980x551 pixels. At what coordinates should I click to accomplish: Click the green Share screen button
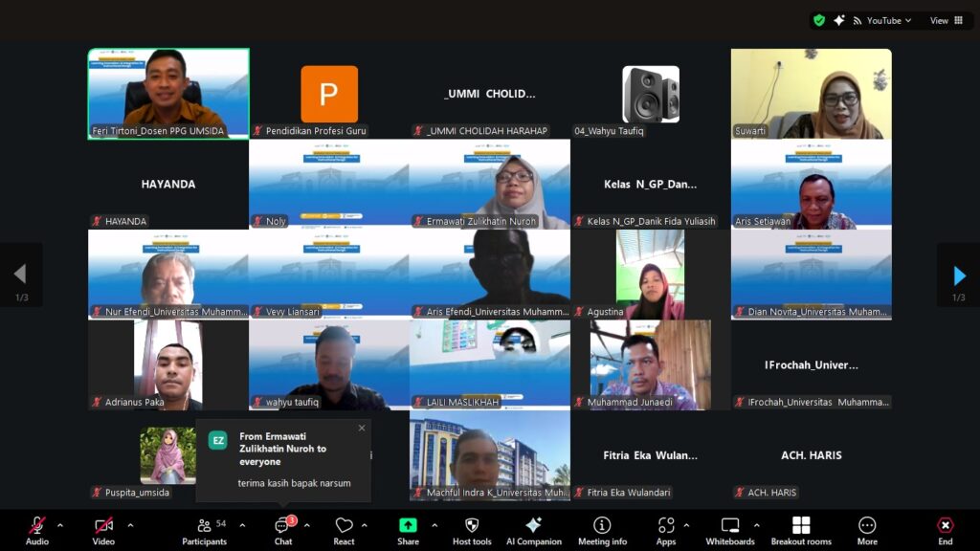click(x=408, y=529)
